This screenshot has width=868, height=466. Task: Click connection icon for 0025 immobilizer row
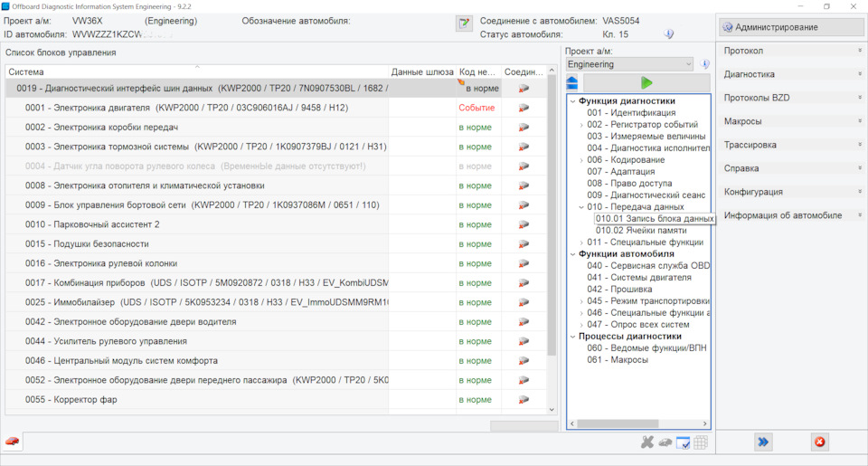[524, 302]
